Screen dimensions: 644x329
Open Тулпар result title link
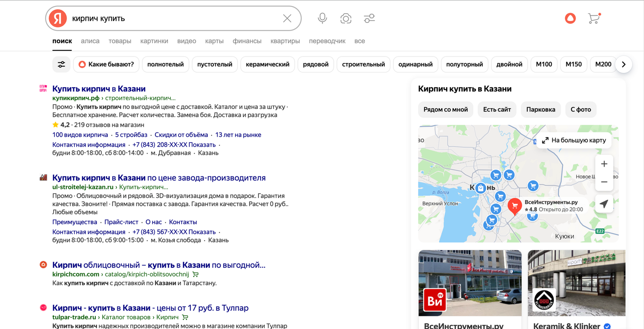point(150,308)
